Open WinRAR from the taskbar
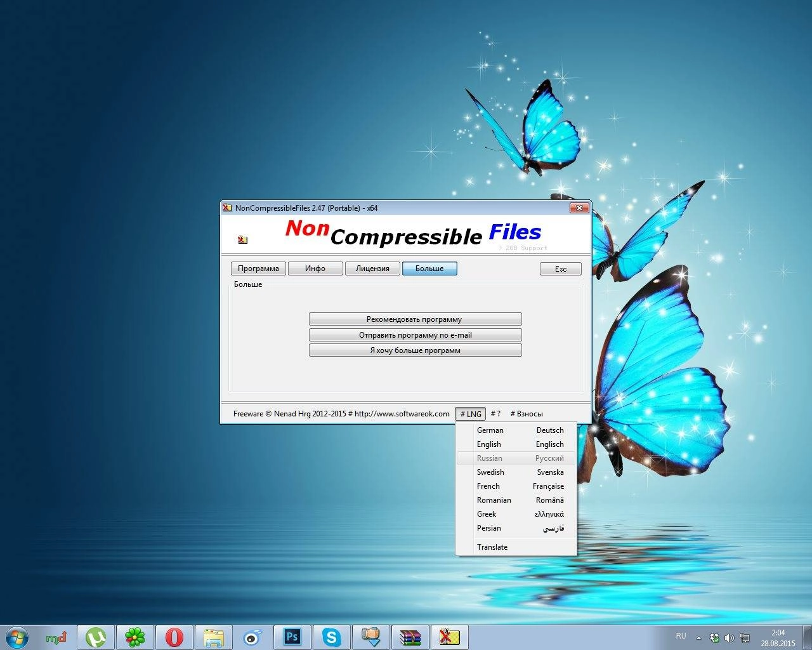 410,637
